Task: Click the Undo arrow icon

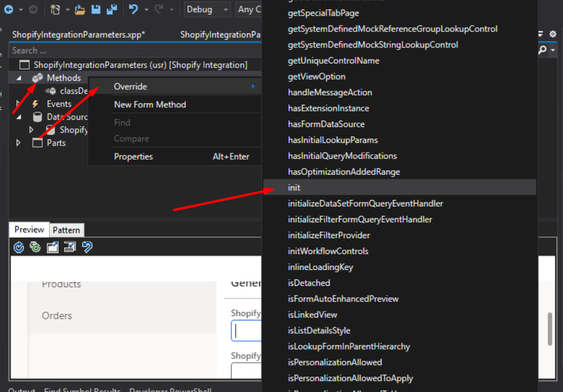Action: point(133,9)
